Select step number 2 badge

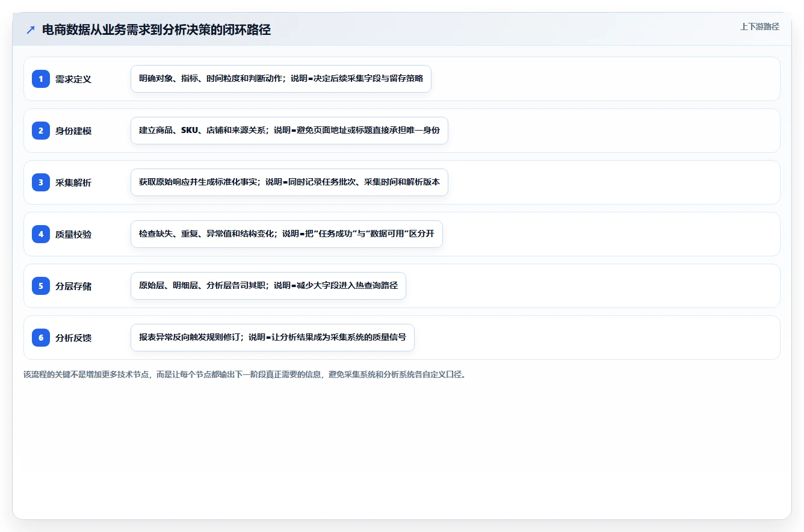point(41,131)
